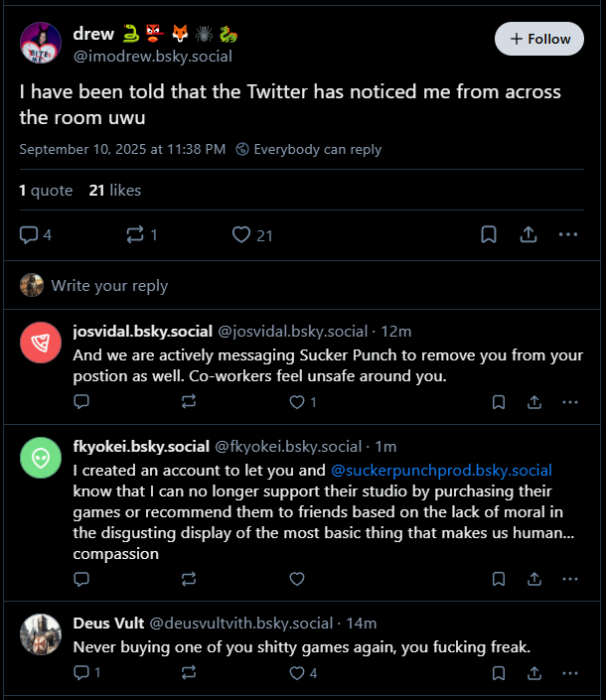Open the more options menu on drew's post
606x700 pixels.
pyautogui.click(x=568, y=234)
